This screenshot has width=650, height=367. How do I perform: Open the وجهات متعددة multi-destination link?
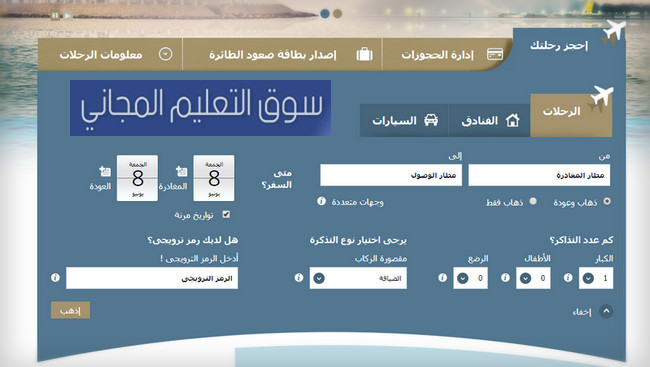coord(357,202)
